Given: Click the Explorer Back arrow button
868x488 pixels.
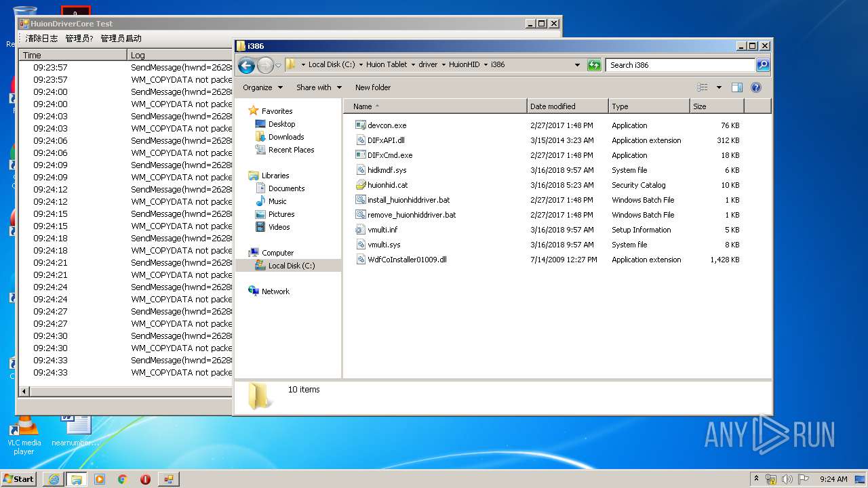Looking at the screenshot, I should pyautogui.click(x=247, y=65).
